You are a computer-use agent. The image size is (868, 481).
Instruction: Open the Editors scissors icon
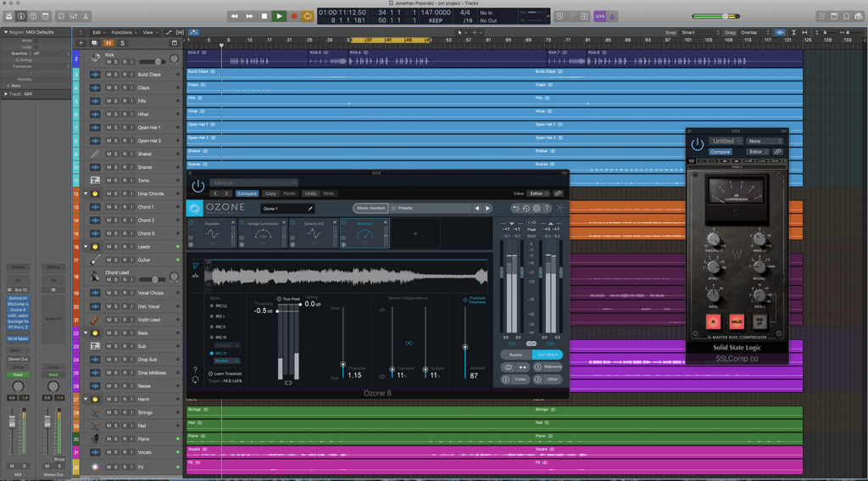click(86, 16)
